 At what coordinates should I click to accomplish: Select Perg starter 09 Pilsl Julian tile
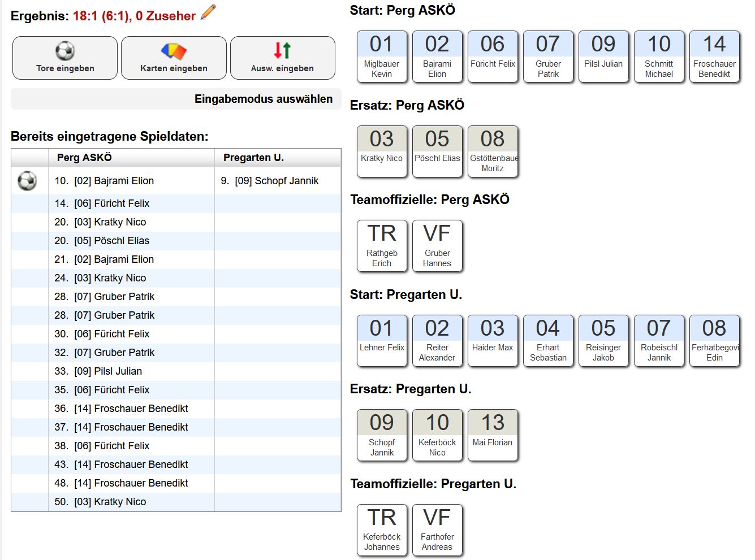(603, 57)
